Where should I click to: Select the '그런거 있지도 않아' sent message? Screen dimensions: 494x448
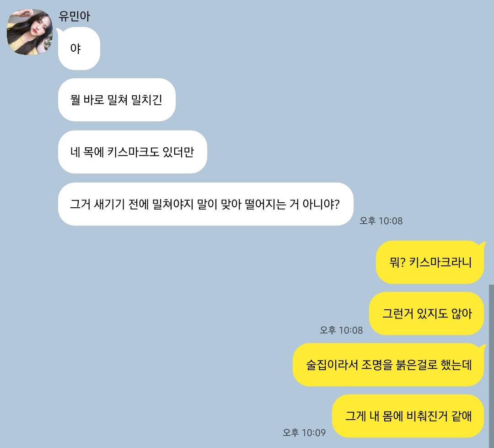(426, 313)
